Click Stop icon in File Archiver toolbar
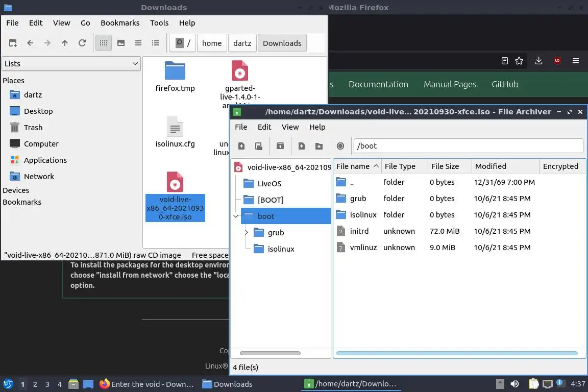The height and width of the screenshot is (392, 588). (x=340, y=146)
